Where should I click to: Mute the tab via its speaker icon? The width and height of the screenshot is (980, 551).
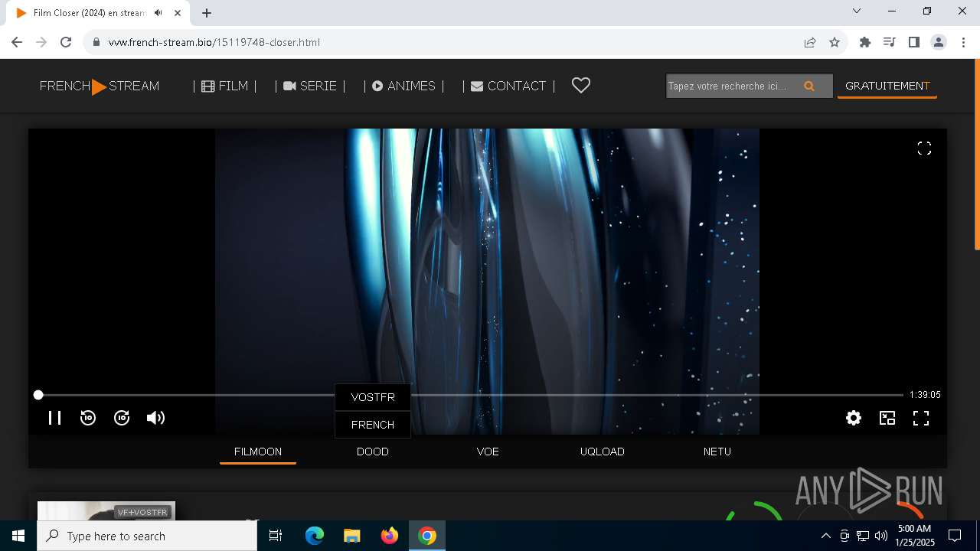pos(158,13)
